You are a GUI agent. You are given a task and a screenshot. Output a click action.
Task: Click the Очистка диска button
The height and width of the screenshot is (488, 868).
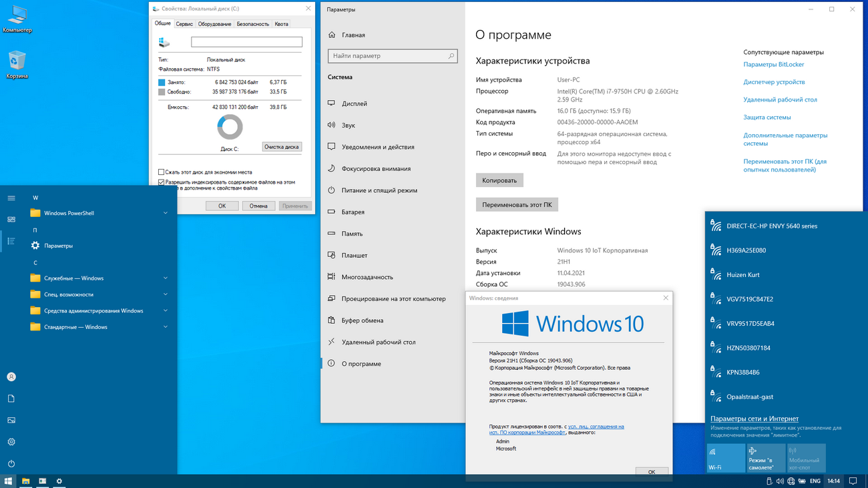click(x=282, y=147)
